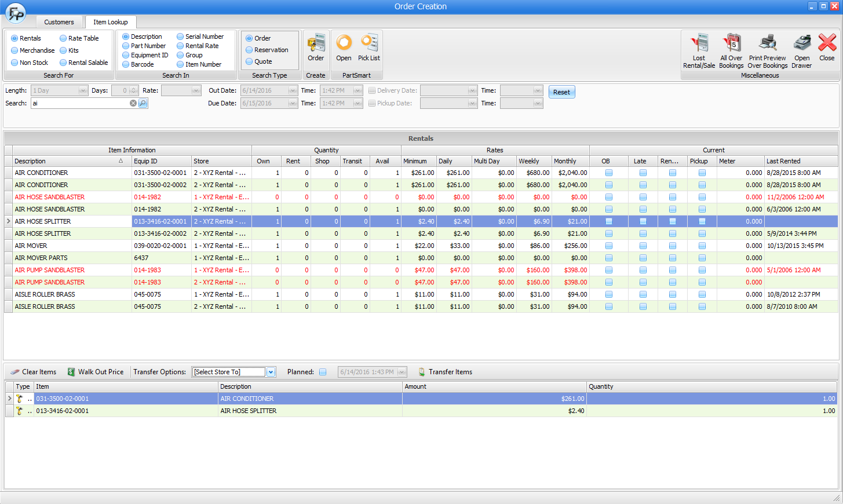This screenshot has width=843, height=504.
Task: Choose Kits radio button
Action: [x=63, y=50]
